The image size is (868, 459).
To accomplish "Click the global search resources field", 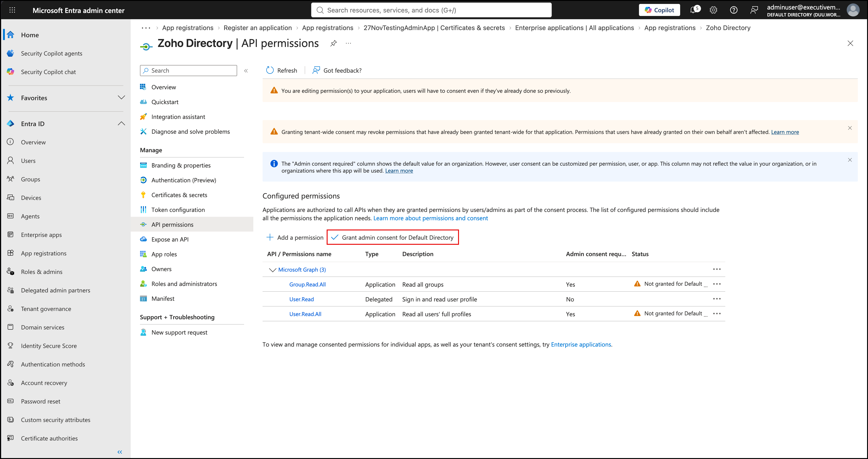I will [x=431, y=10].
